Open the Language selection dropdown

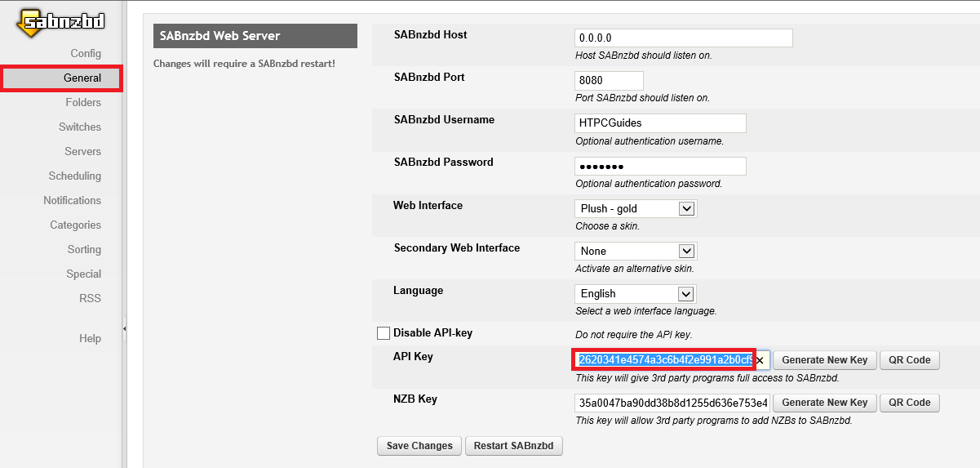click(x=636, y=294)
